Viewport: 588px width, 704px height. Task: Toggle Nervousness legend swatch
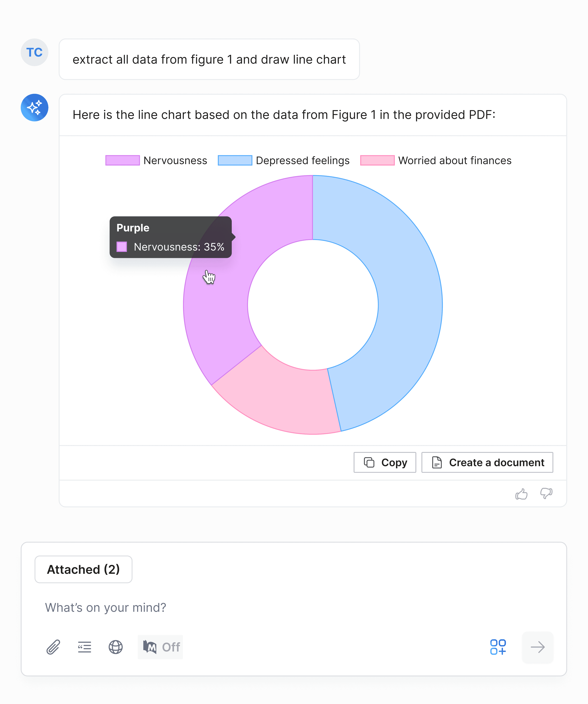coord(122,160)
